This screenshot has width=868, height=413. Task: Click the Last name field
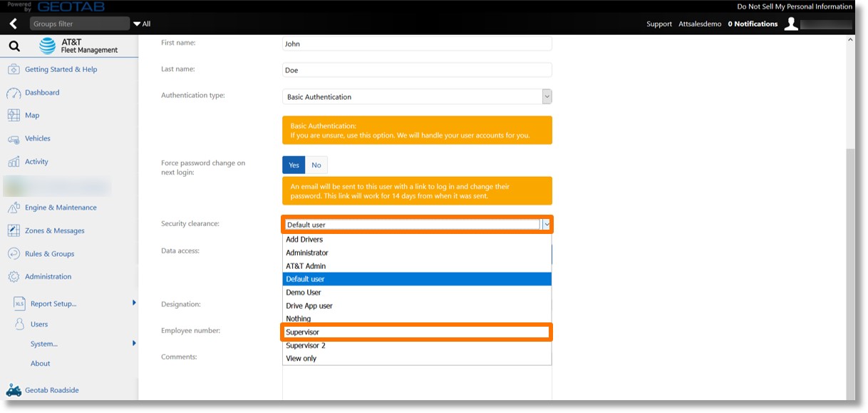click(x=417, y=70)
